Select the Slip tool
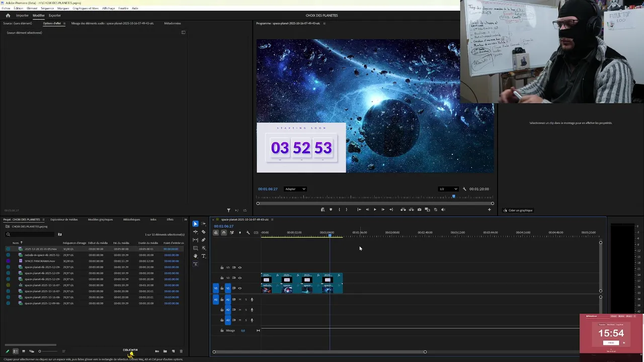644x362 pixels. pyautogui.click(x=195, y=240)
